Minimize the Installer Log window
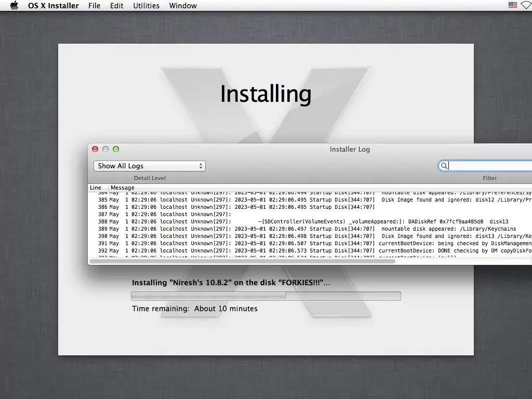 pos(105,149)
